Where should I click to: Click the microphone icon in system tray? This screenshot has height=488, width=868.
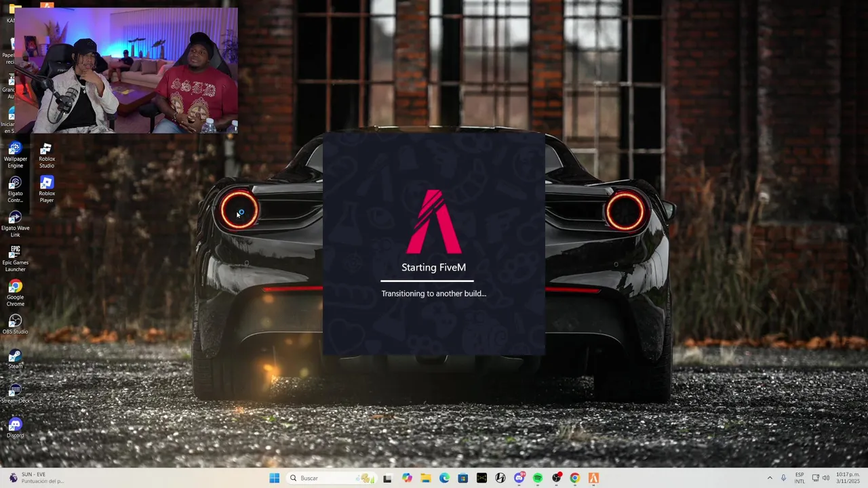[x=784, y=478]
